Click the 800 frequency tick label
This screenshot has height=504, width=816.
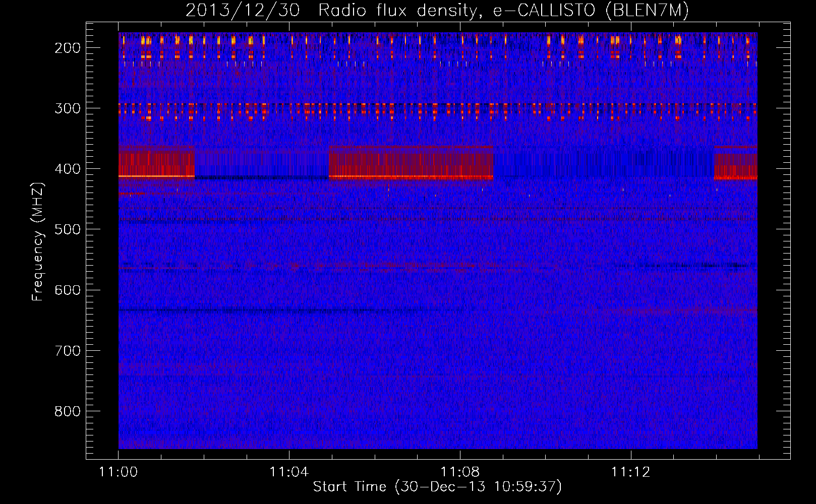(x=67, y=411)
